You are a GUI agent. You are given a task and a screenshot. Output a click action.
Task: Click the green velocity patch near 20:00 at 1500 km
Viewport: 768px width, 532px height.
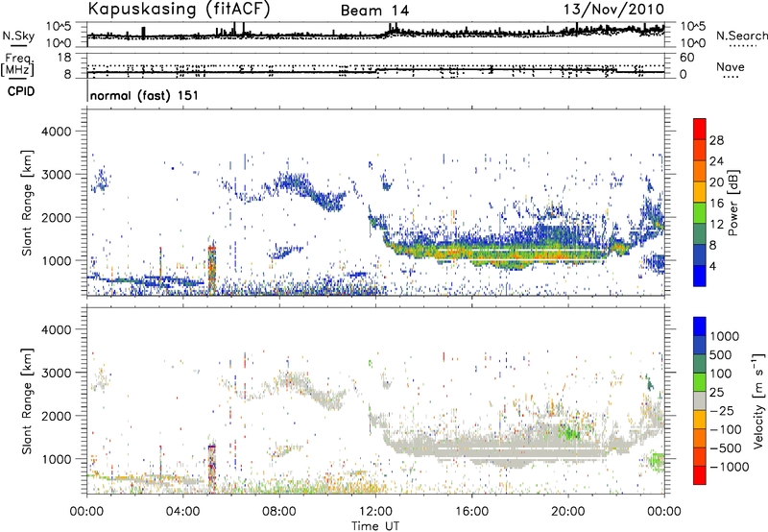(x=569, y=432)
